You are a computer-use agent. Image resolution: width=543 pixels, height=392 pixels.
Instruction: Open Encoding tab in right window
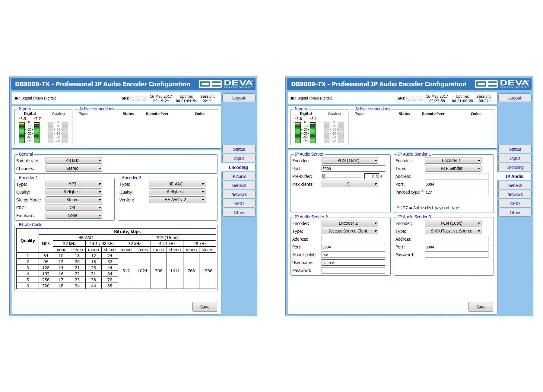coord(515,167)
